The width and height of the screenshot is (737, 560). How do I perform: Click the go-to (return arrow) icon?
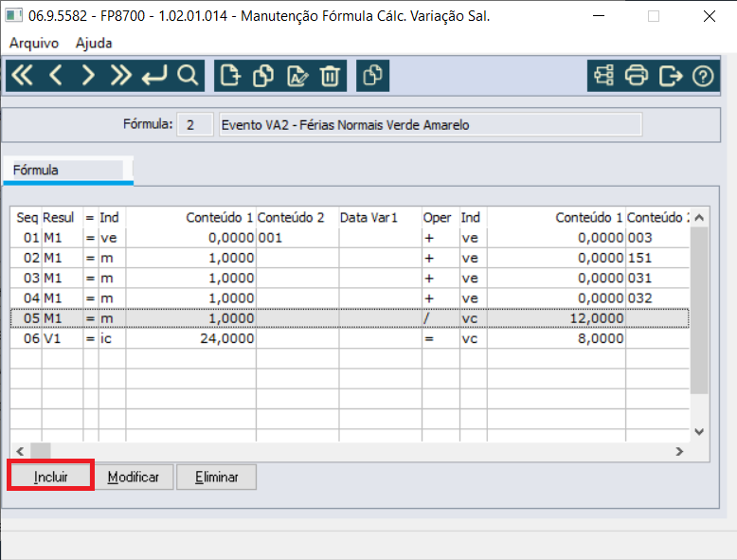click(154, 75)
